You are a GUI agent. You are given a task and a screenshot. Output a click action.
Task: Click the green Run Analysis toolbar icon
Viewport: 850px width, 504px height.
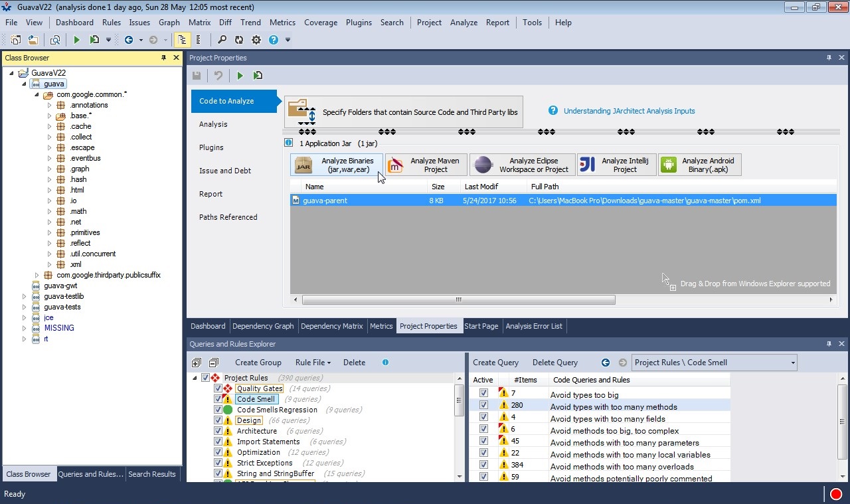click(x=76, y=40)
